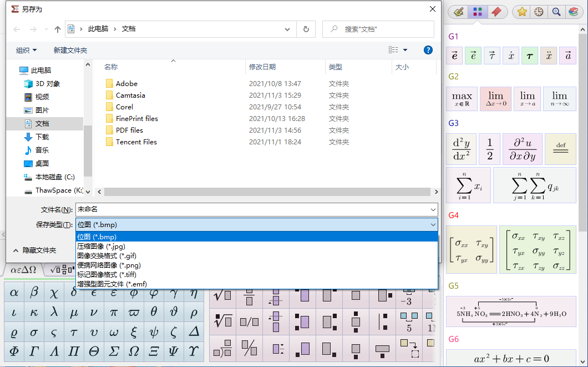588x367 pixels.
Task: Sort files by 修改日期 column header
Action: pos(262,67)
